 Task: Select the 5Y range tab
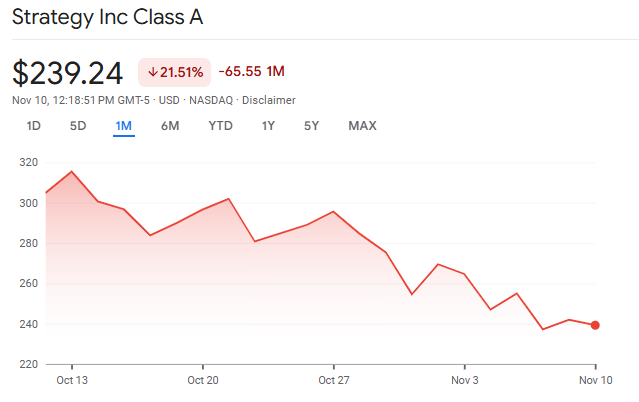[312, 126]
